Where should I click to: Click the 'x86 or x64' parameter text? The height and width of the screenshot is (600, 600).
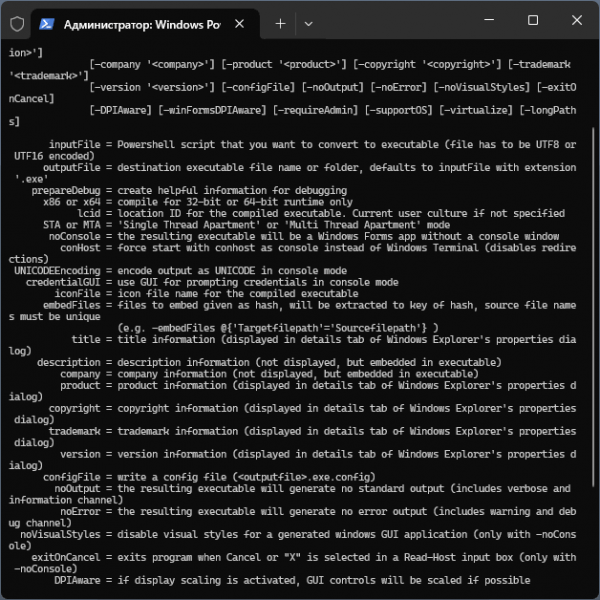pos(72,202)
